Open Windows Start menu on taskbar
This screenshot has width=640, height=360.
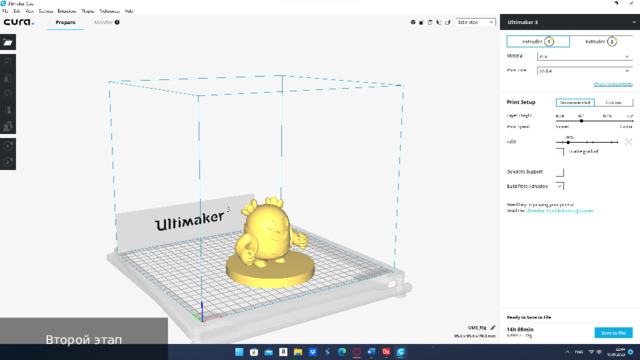tap(239, 352)
